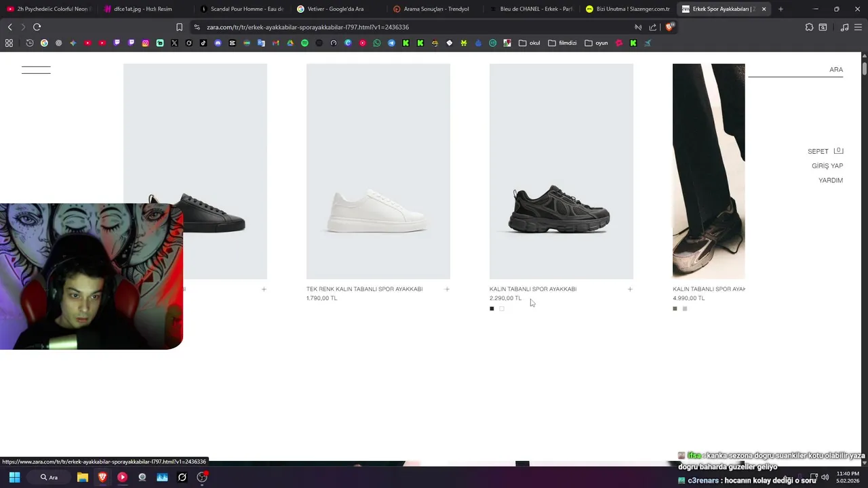The height and width of the screenshot is (488, 868).
Task: Open the SEPET shopping bag
Action: point(825,151)
